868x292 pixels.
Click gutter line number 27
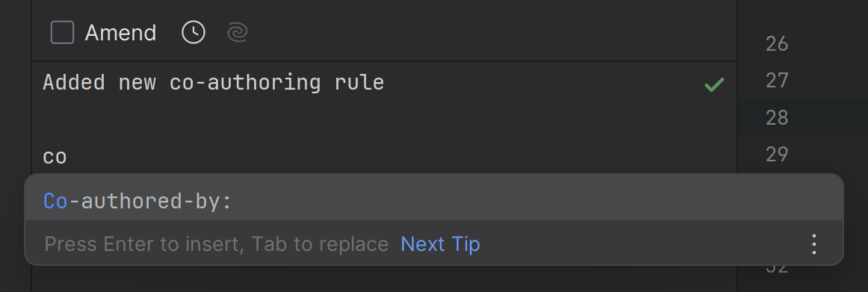[x=777, y=81]
